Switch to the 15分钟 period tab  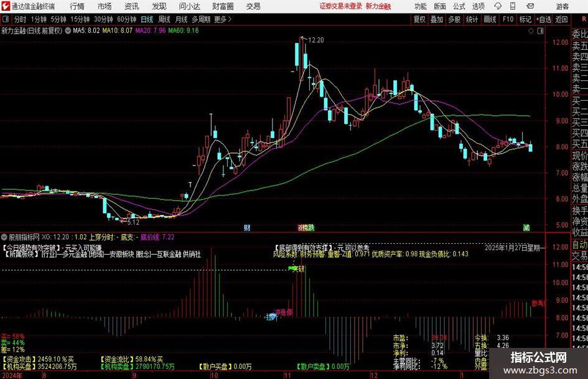[x=80, y=19]
